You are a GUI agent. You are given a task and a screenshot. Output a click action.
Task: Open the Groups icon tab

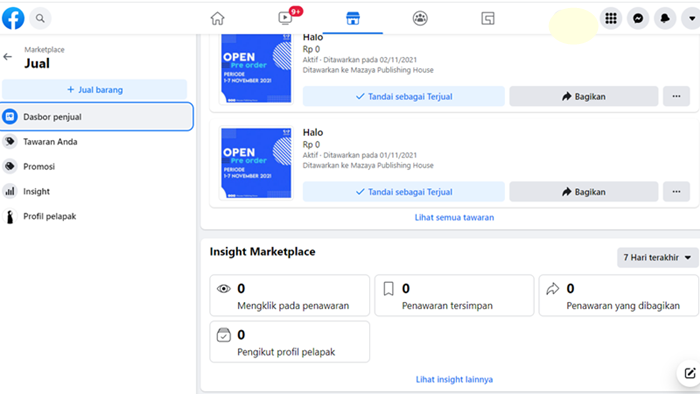pos(420,18)
